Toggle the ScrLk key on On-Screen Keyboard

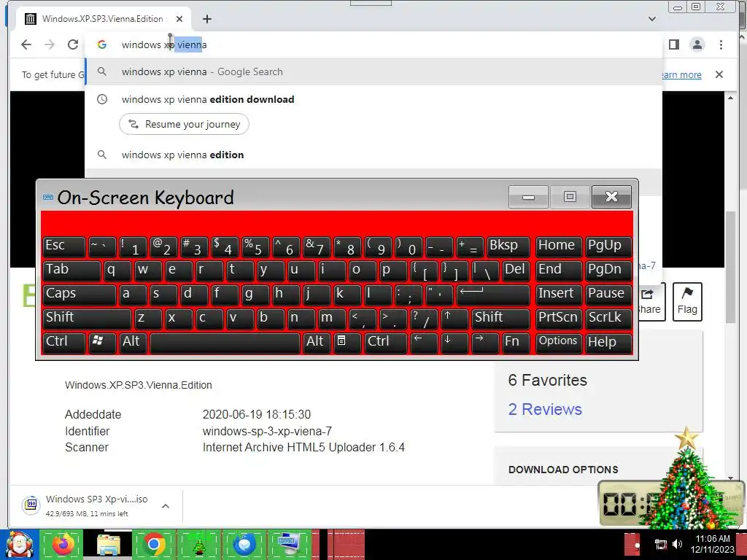tap(608, 318)
